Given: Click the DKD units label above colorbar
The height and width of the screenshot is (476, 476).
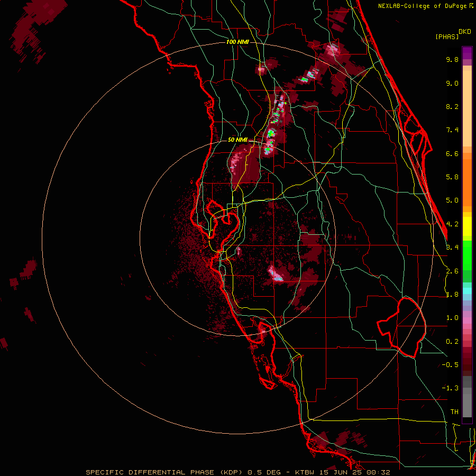Looking at the screenshot, I should coord(465,32).
